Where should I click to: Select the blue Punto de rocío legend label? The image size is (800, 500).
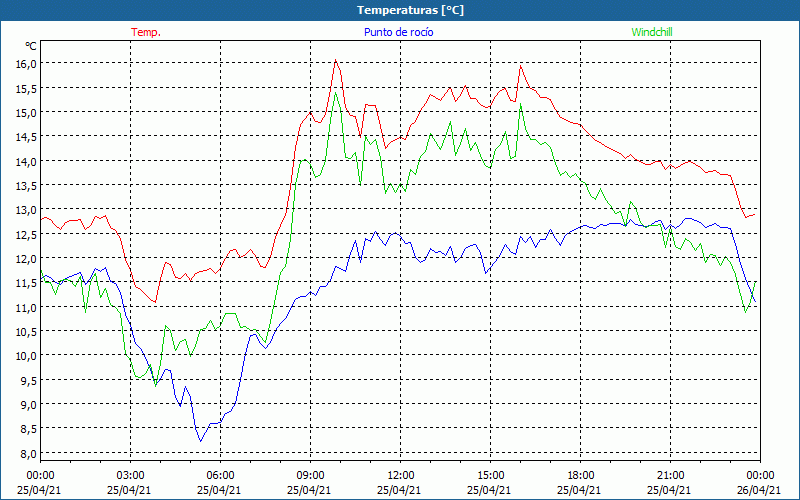click(398, 32)
